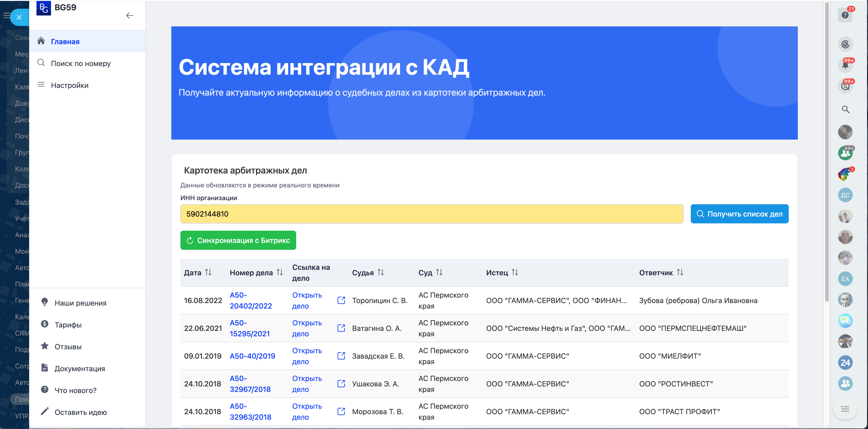Open external link icon for Торопицин case

[x=341, y=300]
